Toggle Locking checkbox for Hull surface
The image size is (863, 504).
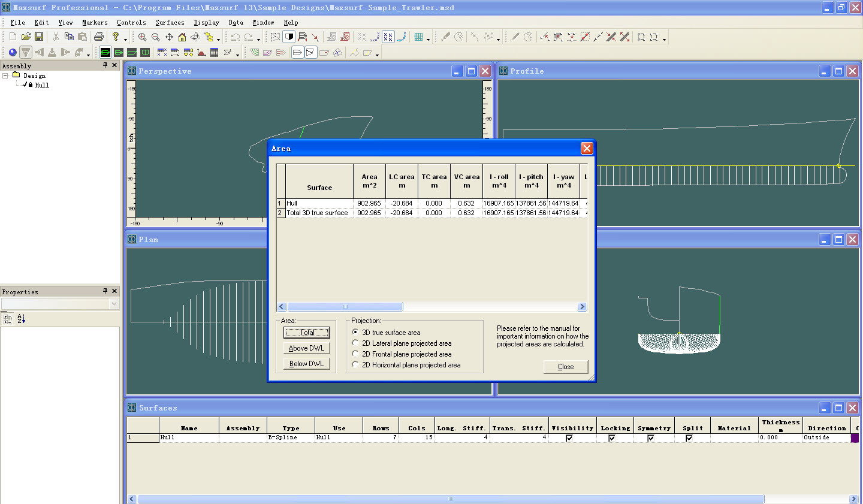tap(612, 438)
